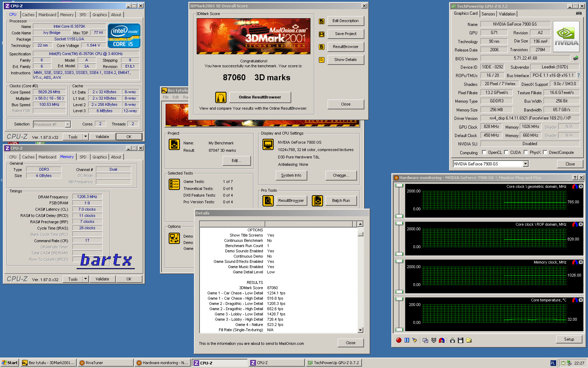
Task: Toggle the PhysX checkbox
Action: [x=526, y=152]
